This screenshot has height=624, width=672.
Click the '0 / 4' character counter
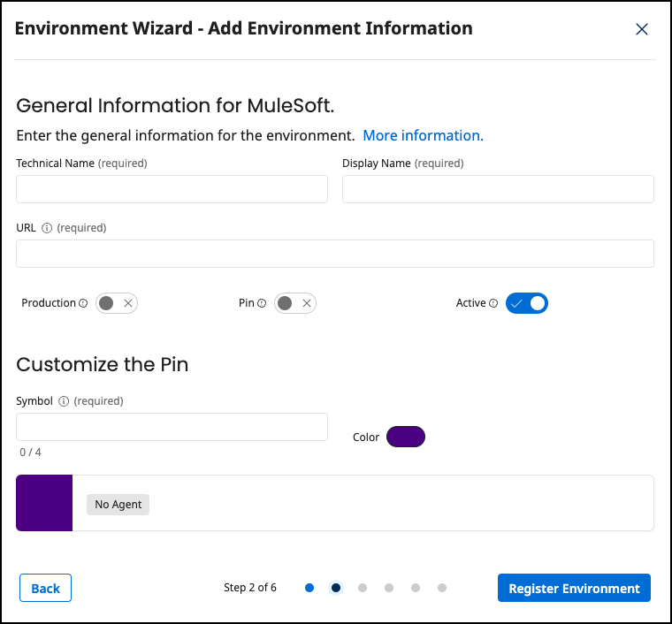[x=30, y=453]
